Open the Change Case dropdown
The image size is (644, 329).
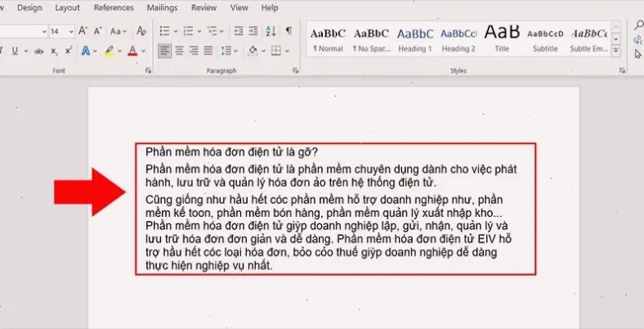[x=119, y=31]
